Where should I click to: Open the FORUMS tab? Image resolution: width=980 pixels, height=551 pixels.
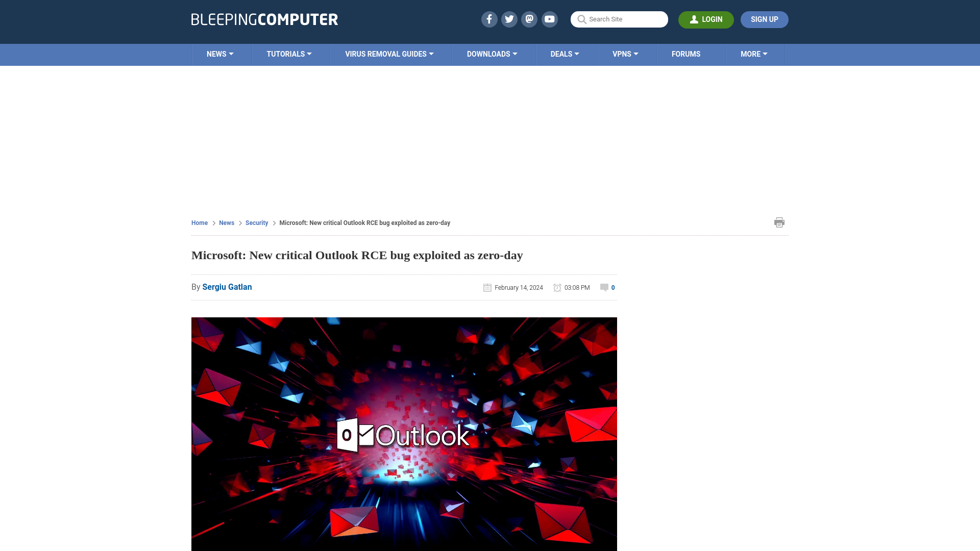[685, 54]
